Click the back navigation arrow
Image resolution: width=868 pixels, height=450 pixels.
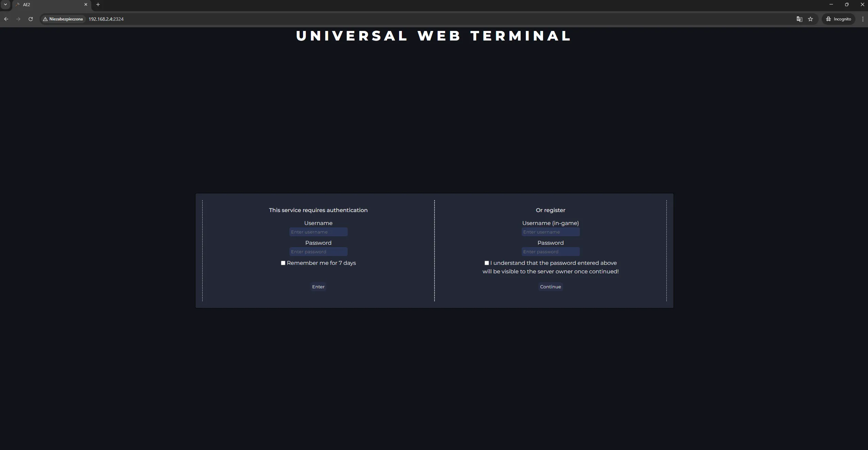6,19
